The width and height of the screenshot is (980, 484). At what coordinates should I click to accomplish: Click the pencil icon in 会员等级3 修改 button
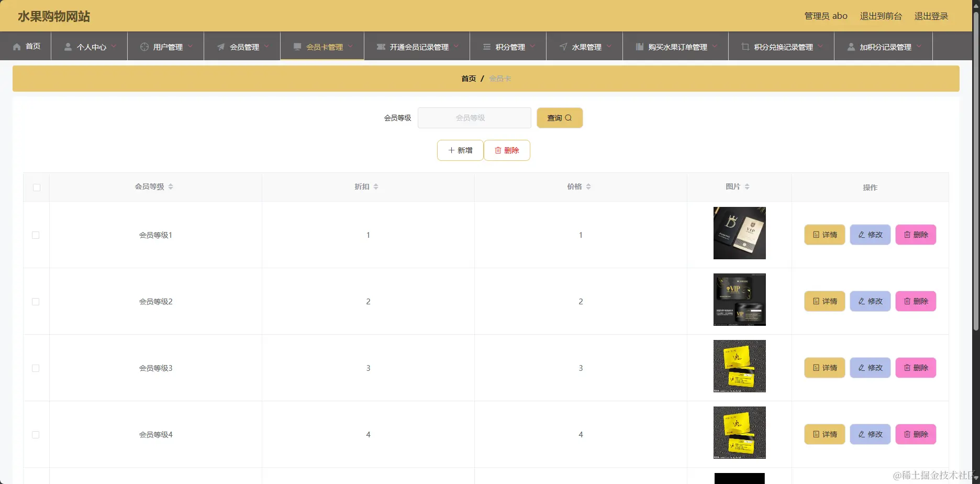point(862,368)
